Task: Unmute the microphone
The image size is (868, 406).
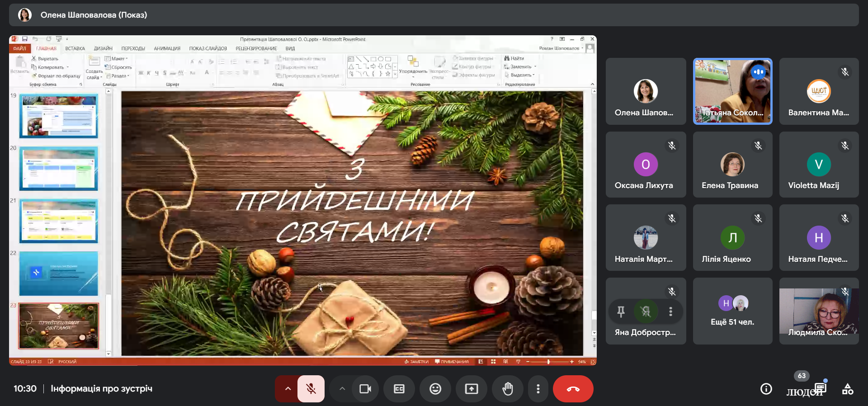Action: pyautogui.click(x=311, y=389)
